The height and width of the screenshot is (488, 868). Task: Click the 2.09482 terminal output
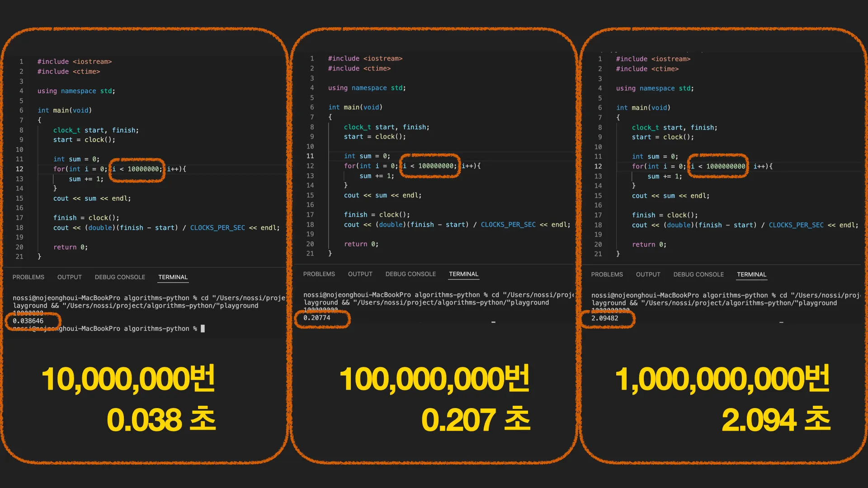(605, 318)
